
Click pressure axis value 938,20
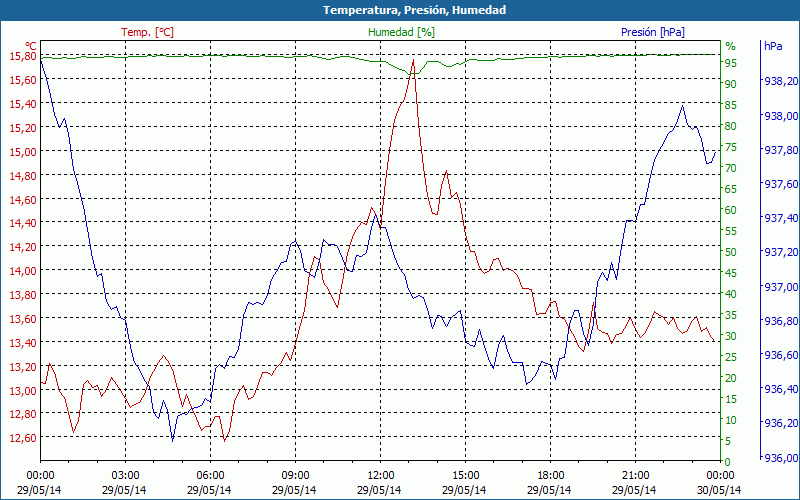point(781,81)
